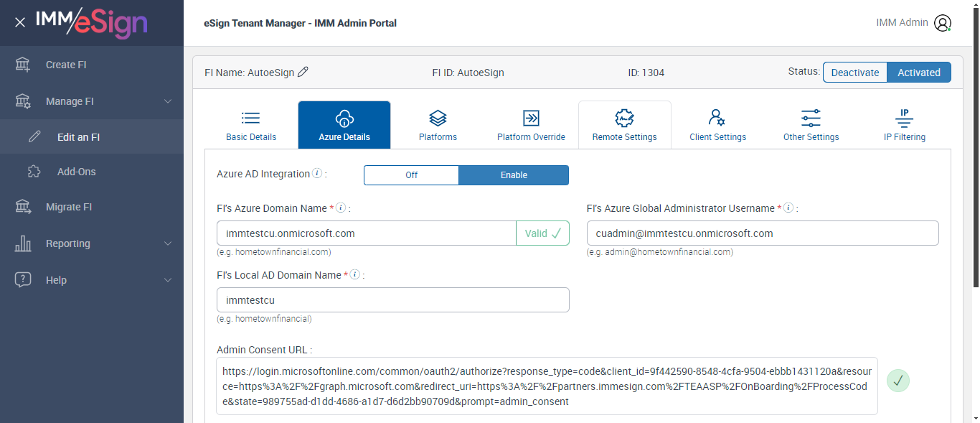Open Create FI in the sidebar

point(92,65)
